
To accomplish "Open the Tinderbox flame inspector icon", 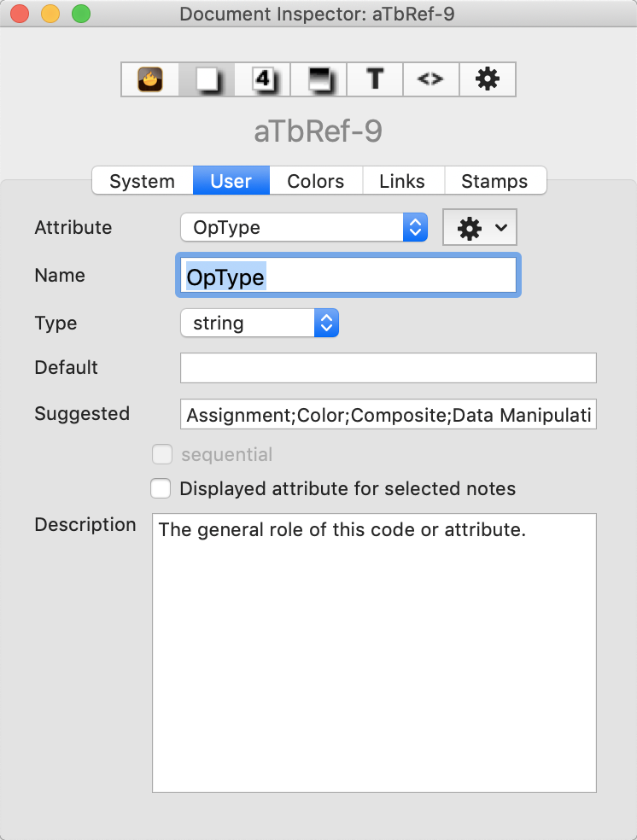I will coord(150,79).
